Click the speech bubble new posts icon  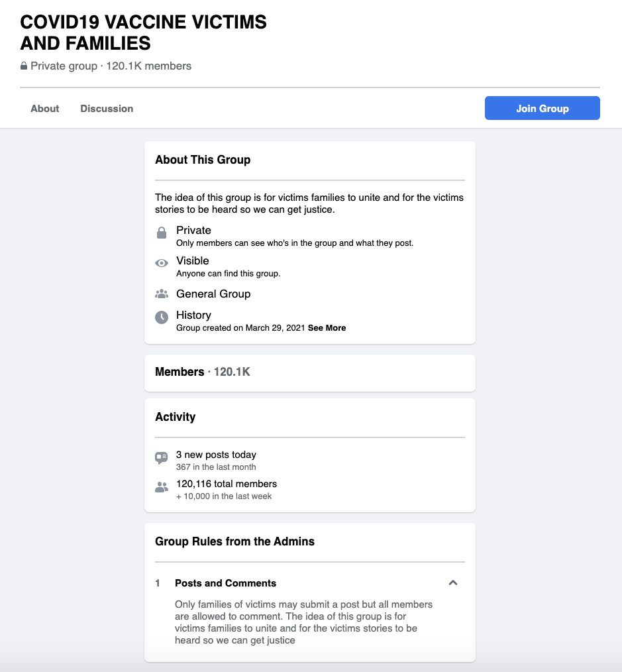click(x=162, y=457)
